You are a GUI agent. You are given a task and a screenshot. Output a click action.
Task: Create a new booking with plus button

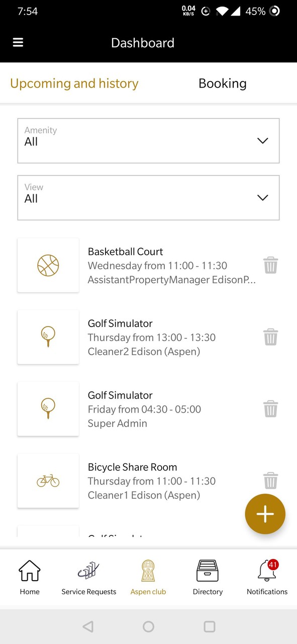pyautogui.click(x=265, y=514)
